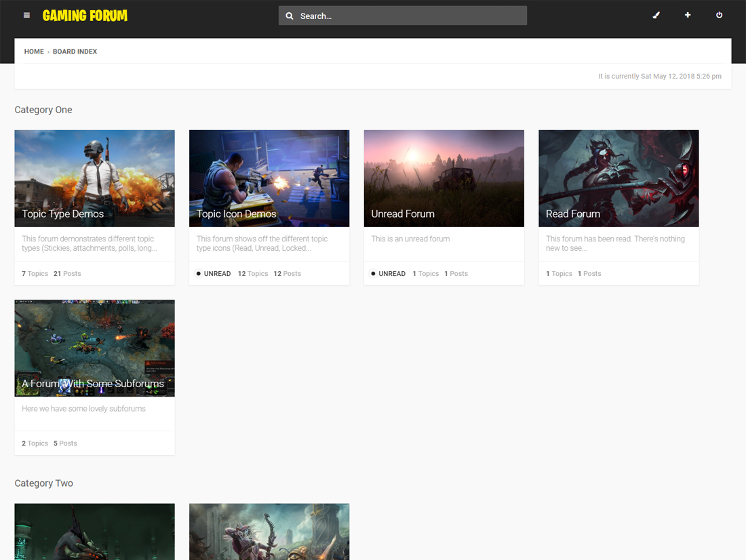Open the Topic Icon Demos forum title

[x=237, y=214]
